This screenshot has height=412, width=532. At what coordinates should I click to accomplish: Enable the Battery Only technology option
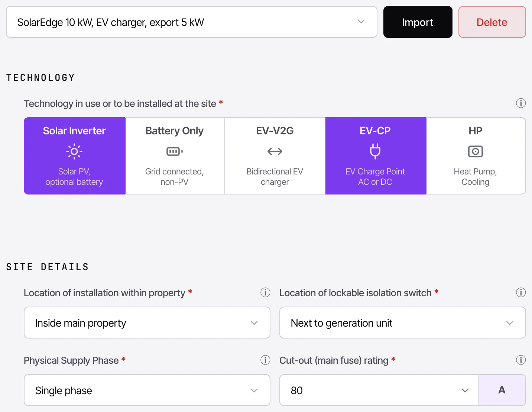[x=175, y=156]
